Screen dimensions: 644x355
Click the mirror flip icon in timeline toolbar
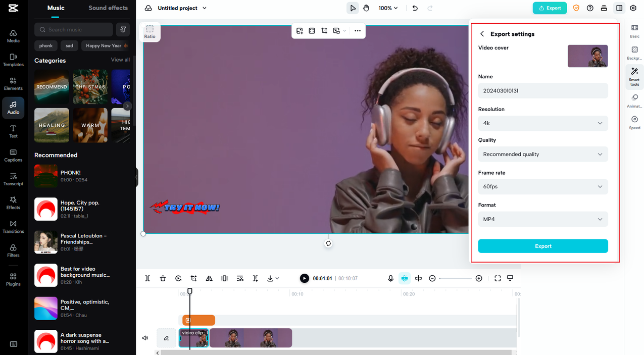pyautogui.click(x=209, y=278)
